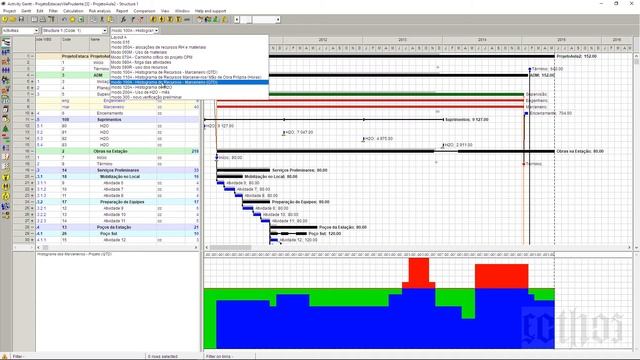Click the bottom icon of the left sidebar

click(6, 216)
